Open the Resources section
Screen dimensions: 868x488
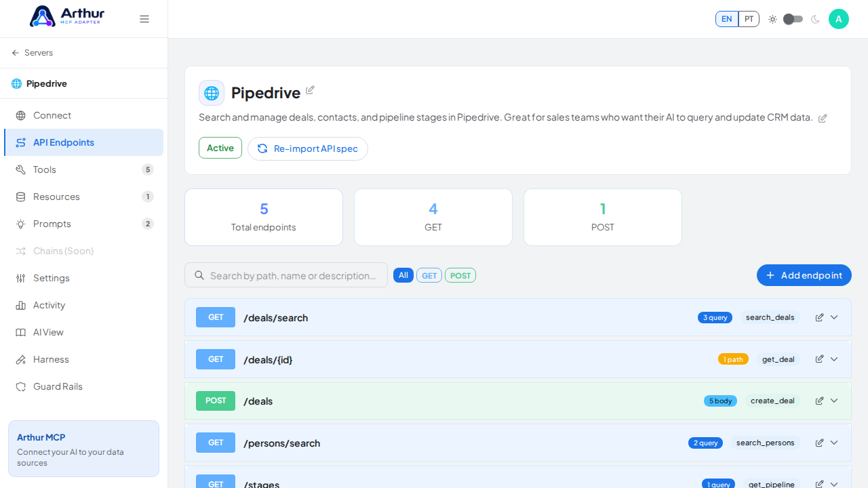83,197
